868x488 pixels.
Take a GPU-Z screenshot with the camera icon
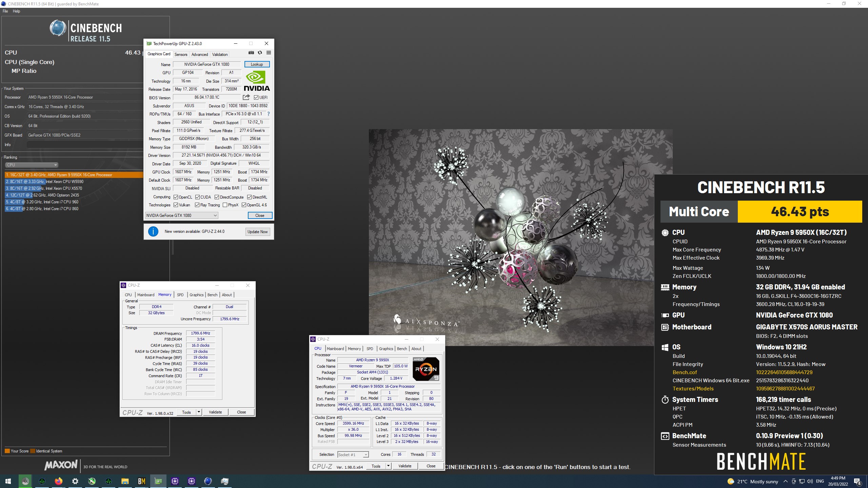pyautogui.click(x=251, y=53)
